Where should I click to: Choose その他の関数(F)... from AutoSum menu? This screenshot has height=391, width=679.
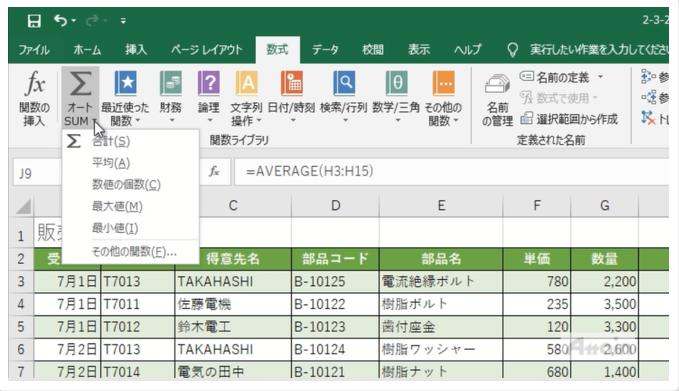[130, 252]
